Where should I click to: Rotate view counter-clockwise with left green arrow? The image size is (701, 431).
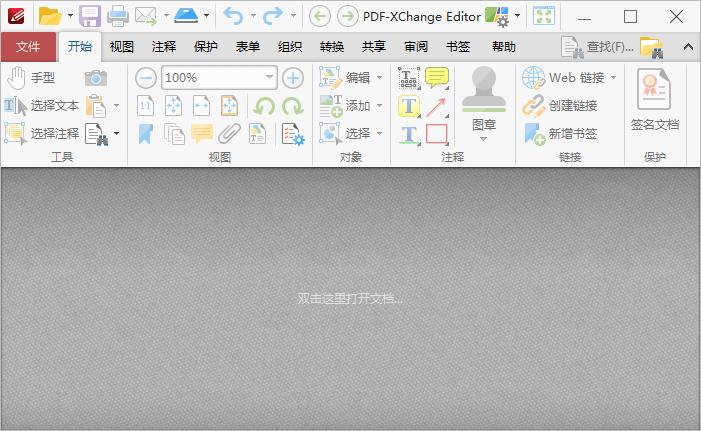click(265, 106)
